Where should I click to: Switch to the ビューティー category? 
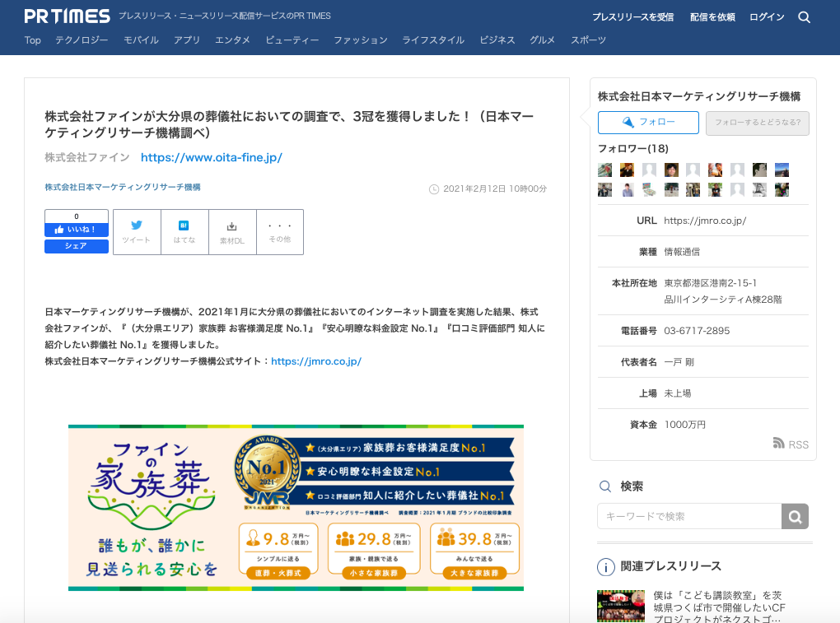(292, 40)
